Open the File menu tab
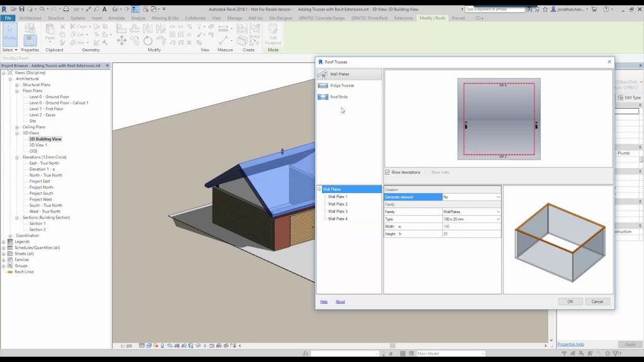 click(8, 18)
